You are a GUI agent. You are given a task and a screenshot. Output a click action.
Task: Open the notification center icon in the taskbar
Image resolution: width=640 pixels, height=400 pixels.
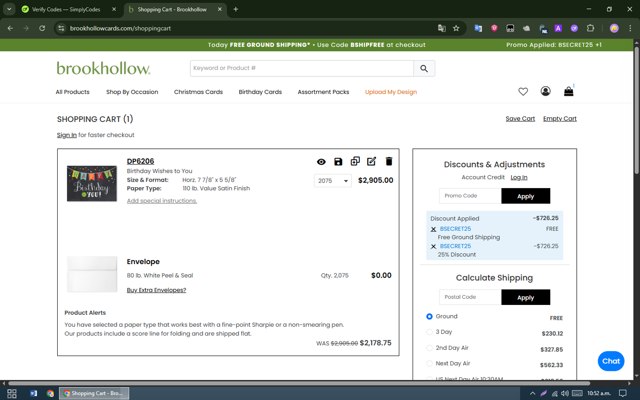(x=623, y=393)
